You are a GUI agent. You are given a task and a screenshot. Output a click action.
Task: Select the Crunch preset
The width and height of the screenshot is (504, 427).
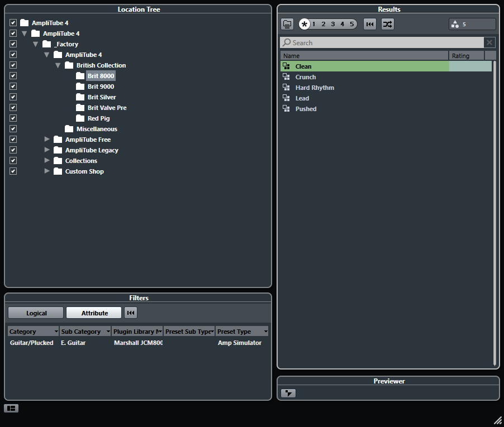(x=386, y=77)
